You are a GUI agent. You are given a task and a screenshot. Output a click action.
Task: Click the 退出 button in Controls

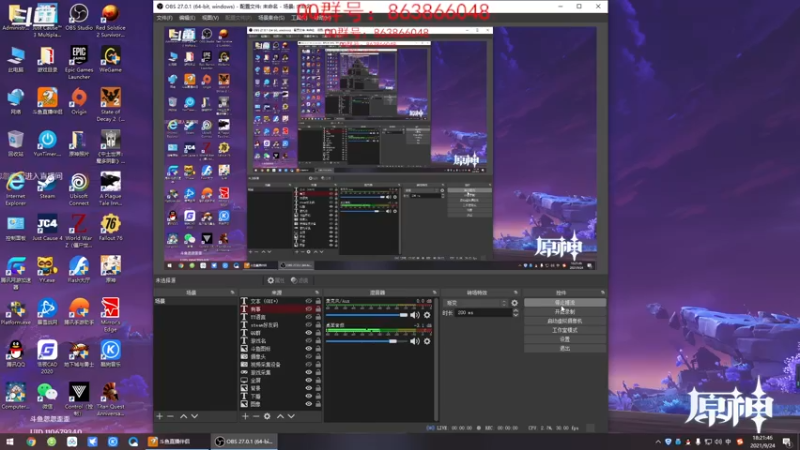click(565, 348)
